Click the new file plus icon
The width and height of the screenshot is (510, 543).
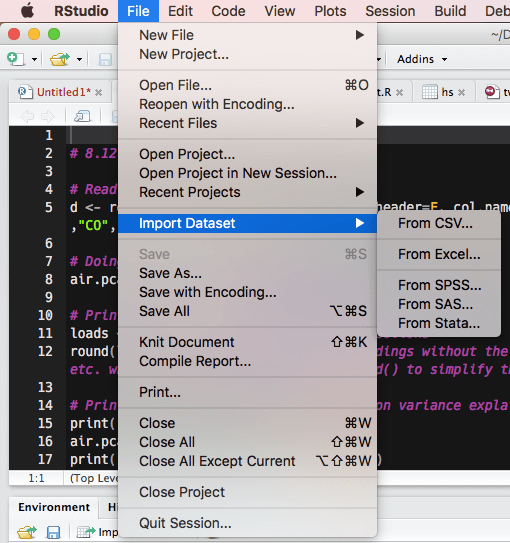coord(16,59)
